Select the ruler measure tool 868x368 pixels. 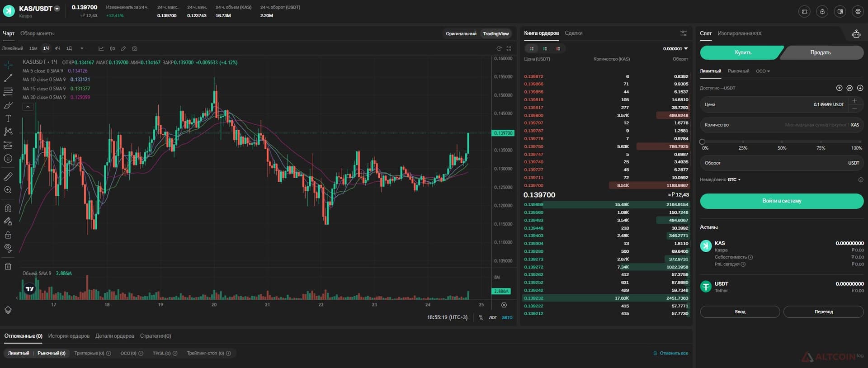(x=8, y=176)
